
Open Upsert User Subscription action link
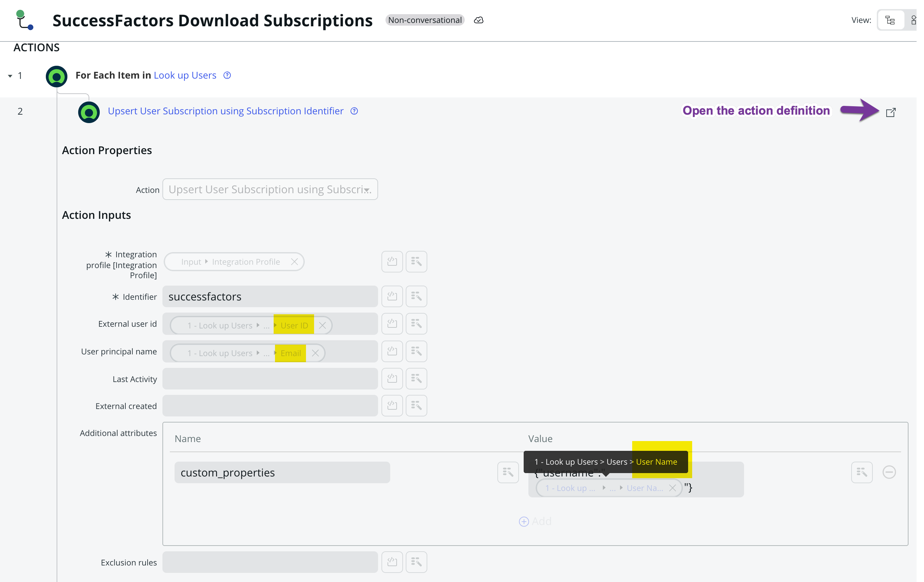click(x=226, y=111)
